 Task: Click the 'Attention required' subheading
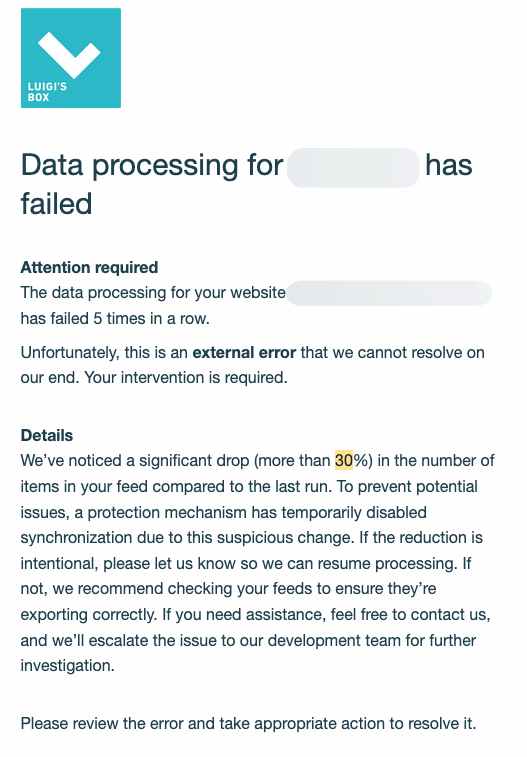(x=89, y=267)
